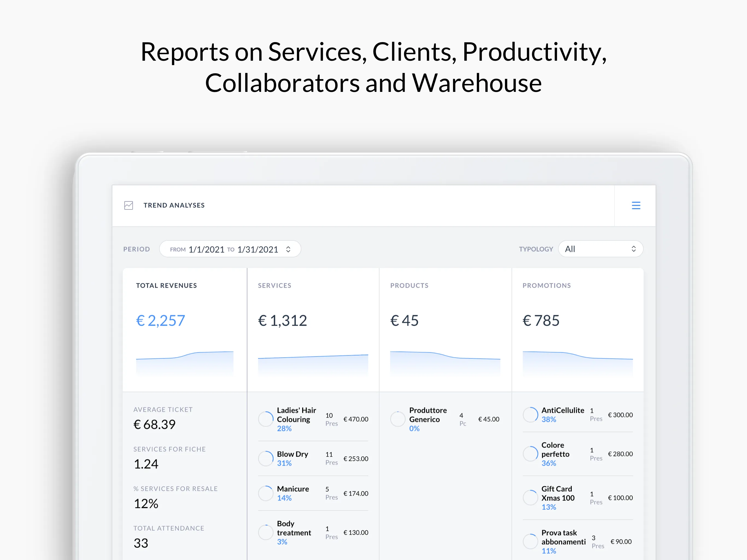Viewport: 747px width, 560px height.
Task: Click Ladies' Hair Colouring progress ring
Action: (266, 419)
